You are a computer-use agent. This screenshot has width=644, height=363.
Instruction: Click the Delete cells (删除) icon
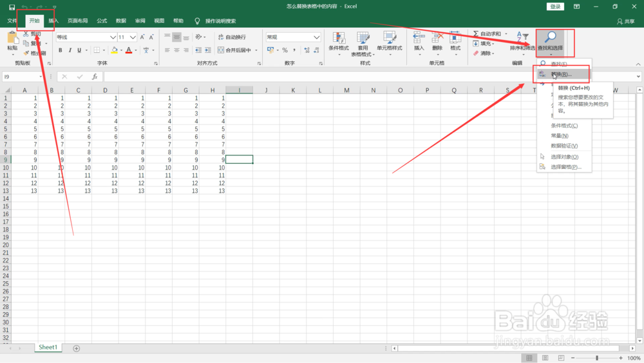(x=437, y=37)
